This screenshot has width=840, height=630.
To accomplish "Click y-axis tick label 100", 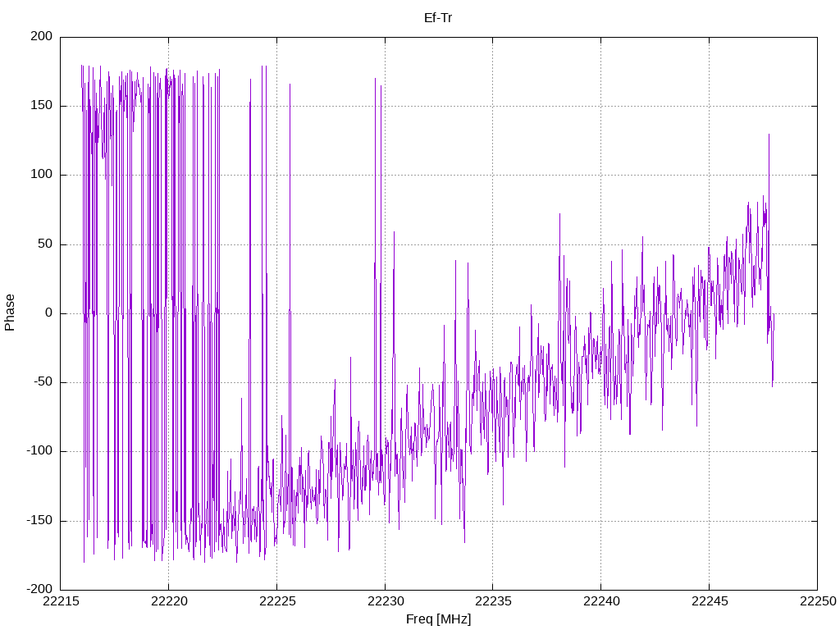I will (42, 175).
